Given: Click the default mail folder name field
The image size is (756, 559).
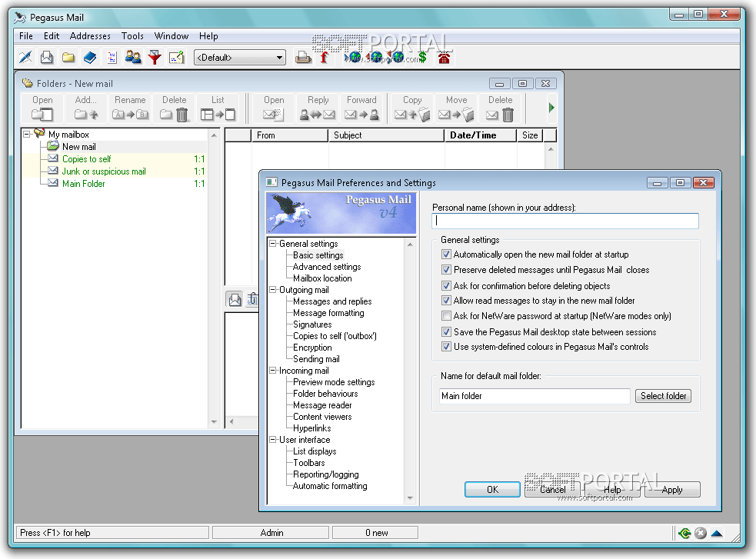Looking at the screenshot, I should (535, 396).
